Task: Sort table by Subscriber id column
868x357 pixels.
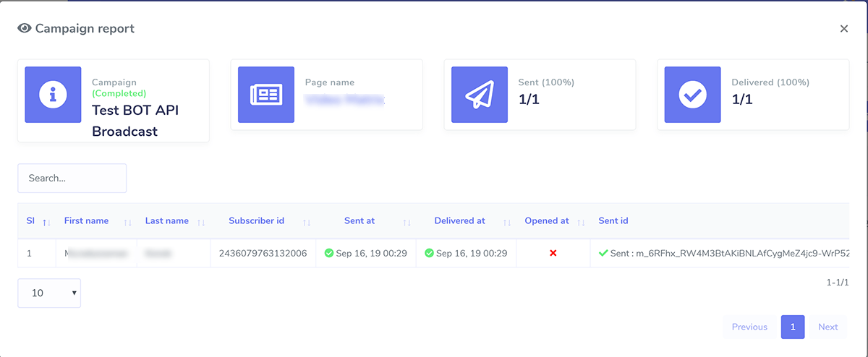Action: click(x=256, y=221)
